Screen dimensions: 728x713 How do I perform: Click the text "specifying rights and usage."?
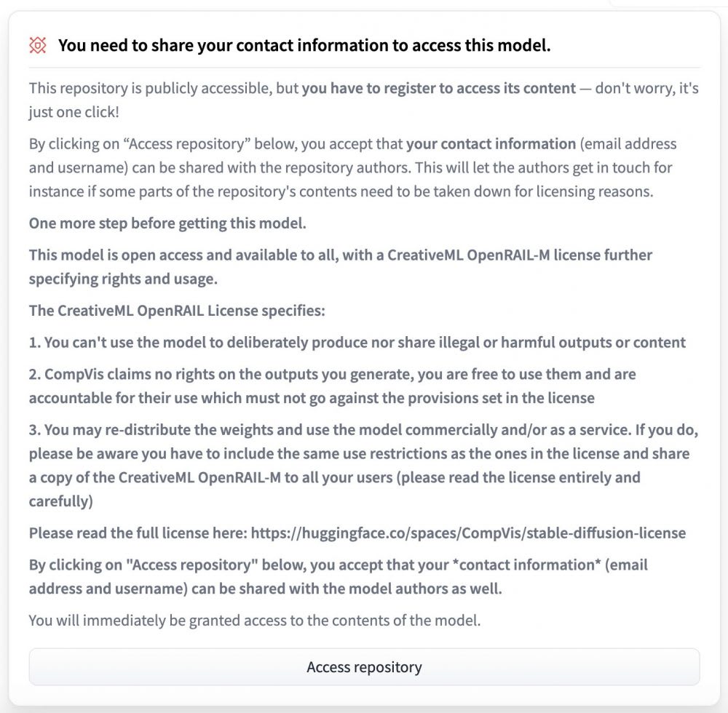123,279
